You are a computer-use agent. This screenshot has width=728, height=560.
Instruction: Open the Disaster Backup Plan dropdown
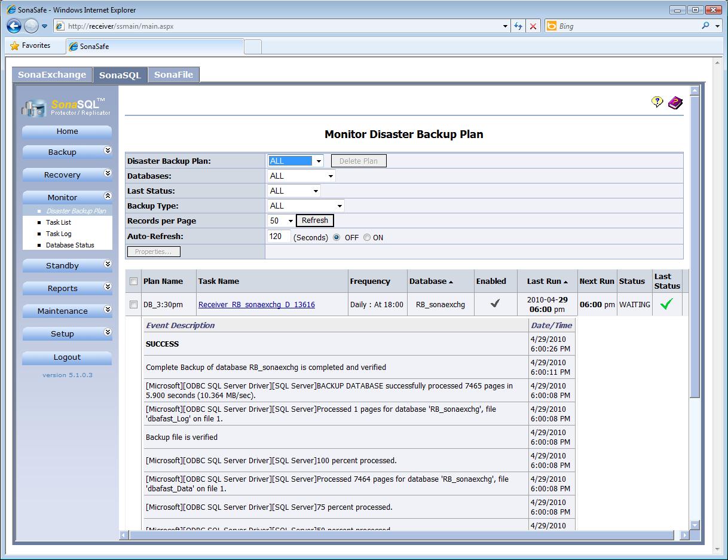(296, 161)
